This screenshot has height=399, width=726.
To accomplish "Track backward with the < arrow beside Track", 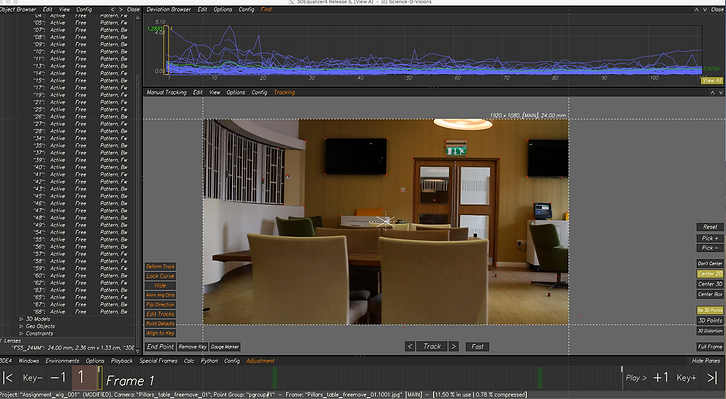I will coord(410,346).
